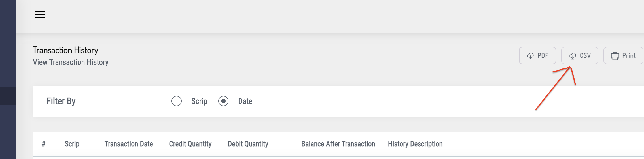Sort by Credit Quantity column header

pos(190,144)
